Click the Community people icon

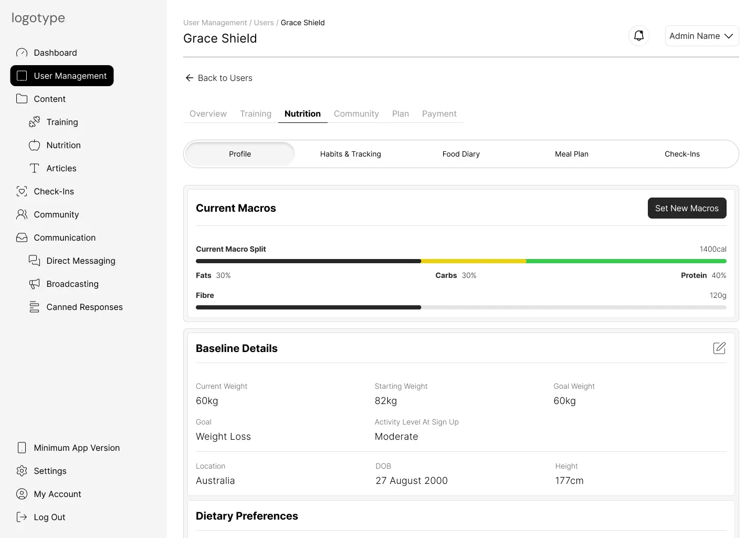[x=22, y=214]
